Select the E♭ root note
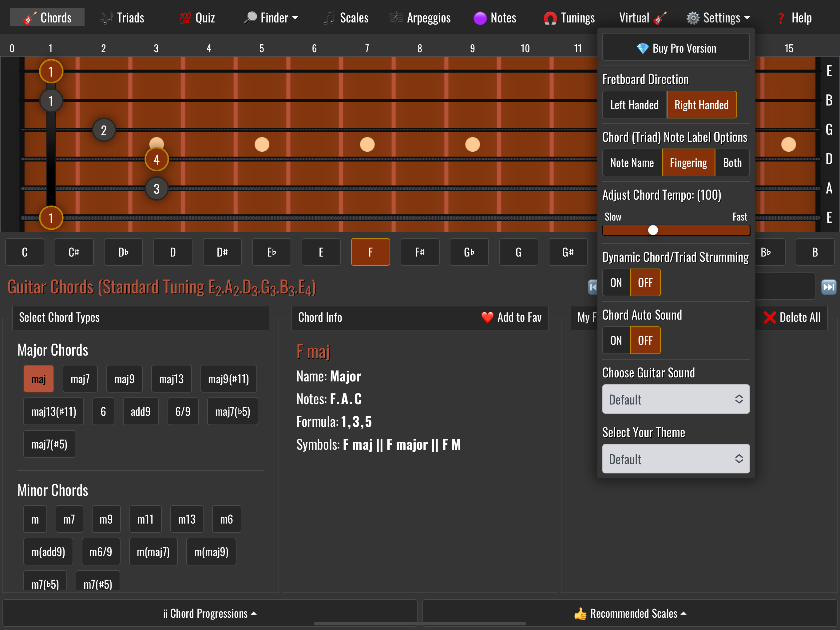The height and width of the screenshot is (630, 840). [x=271, y=252]
